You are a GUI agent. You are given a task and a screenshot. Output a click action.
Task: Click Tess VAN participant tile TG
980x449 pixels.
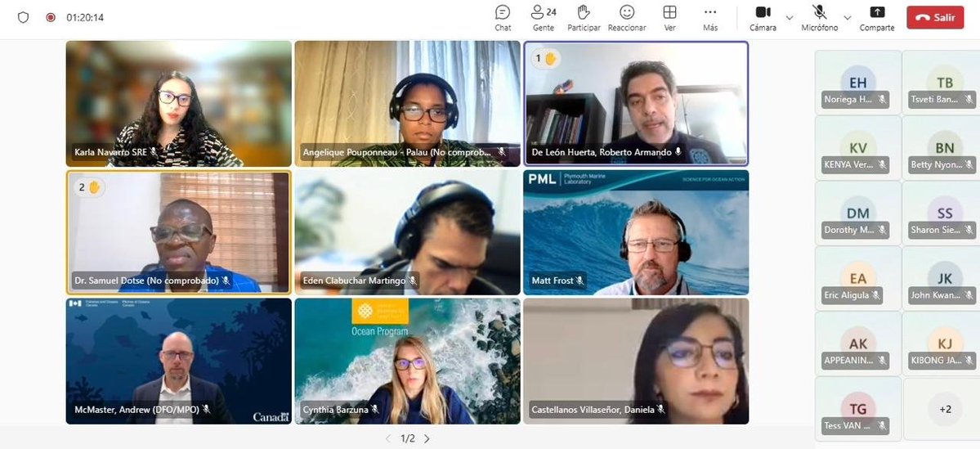[x=858, y=408]
